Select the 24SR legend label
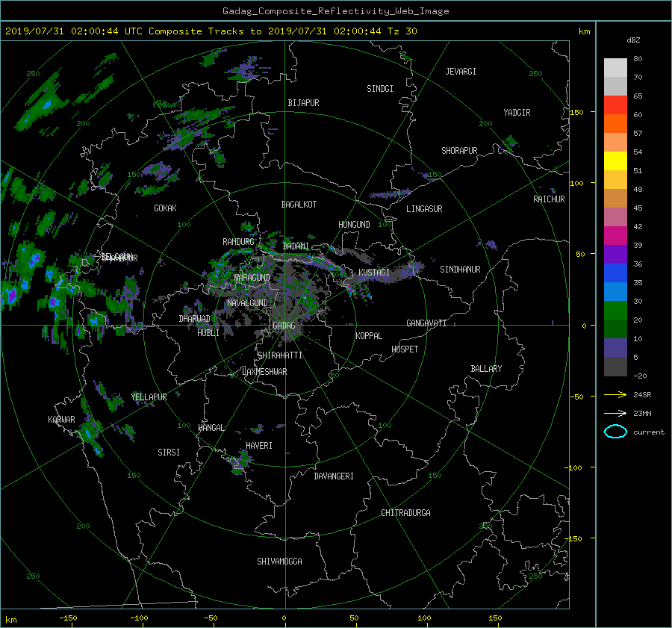The height and width of the screenshot is (628, 672). 642,394
